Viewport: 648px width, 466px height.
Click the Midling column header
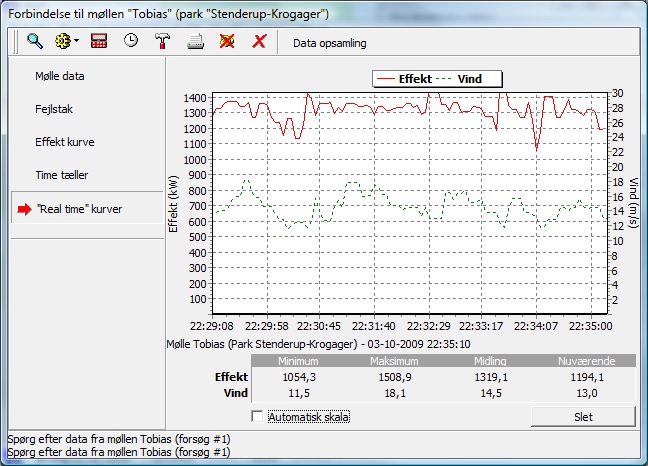pyautogui.click(x=490, y=361)
